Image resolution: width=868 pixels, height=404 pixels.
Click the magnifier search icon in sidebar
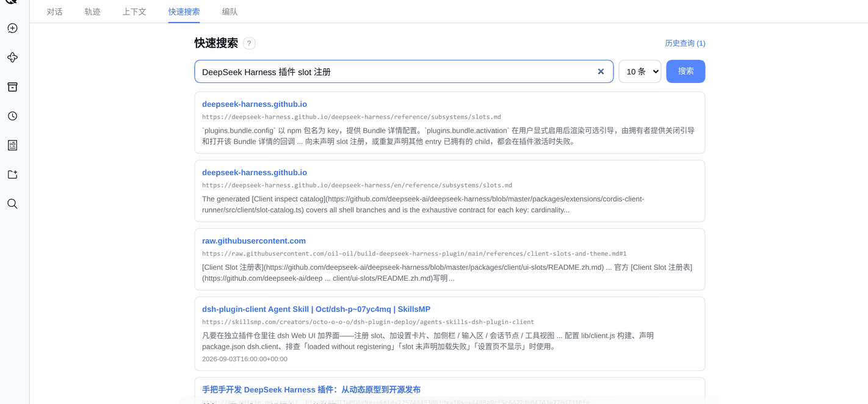point(12,204)
